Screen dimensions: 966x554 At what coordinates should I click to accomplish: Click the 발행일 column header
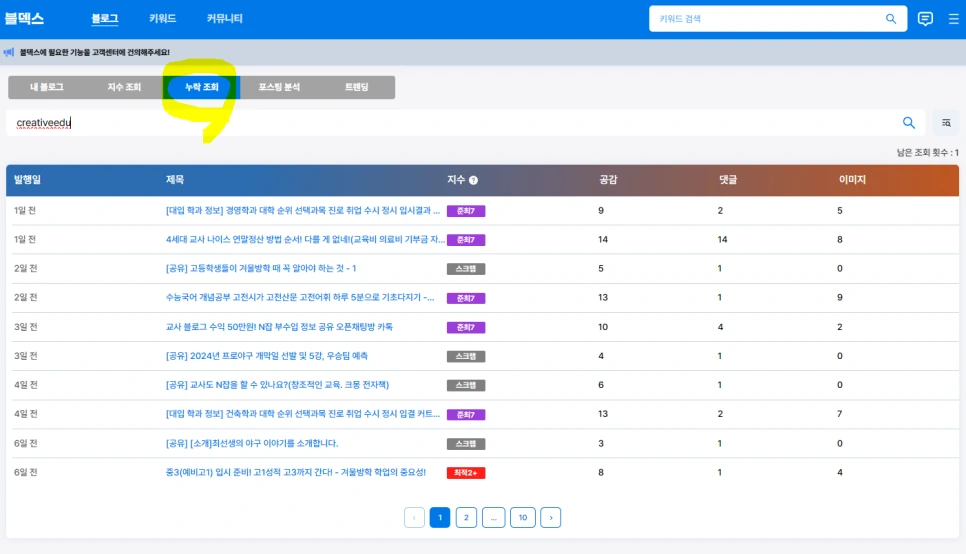pyautogui.click(x=27, y=179)
